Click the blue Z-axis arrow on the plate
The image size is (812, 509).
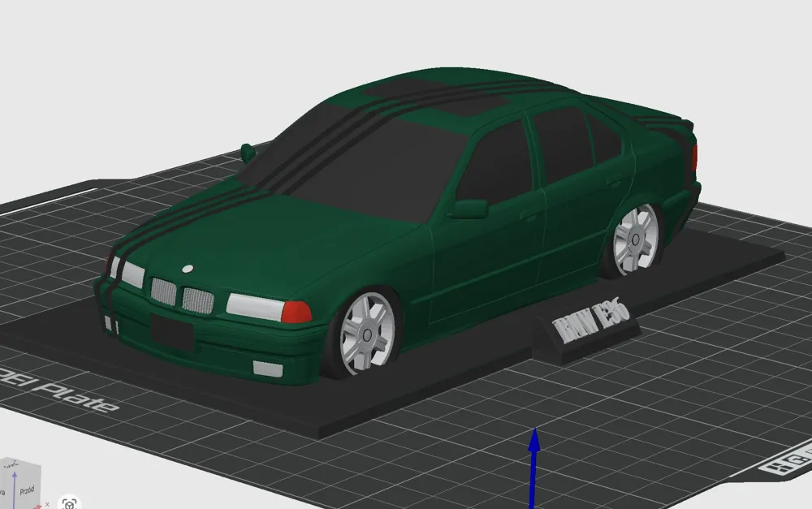(x=533, y=468)
